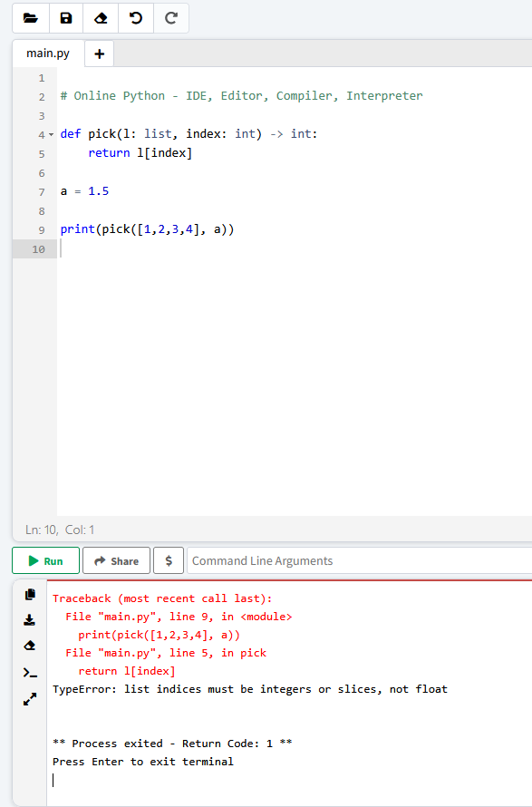Run the Python program

coord(46,560)
